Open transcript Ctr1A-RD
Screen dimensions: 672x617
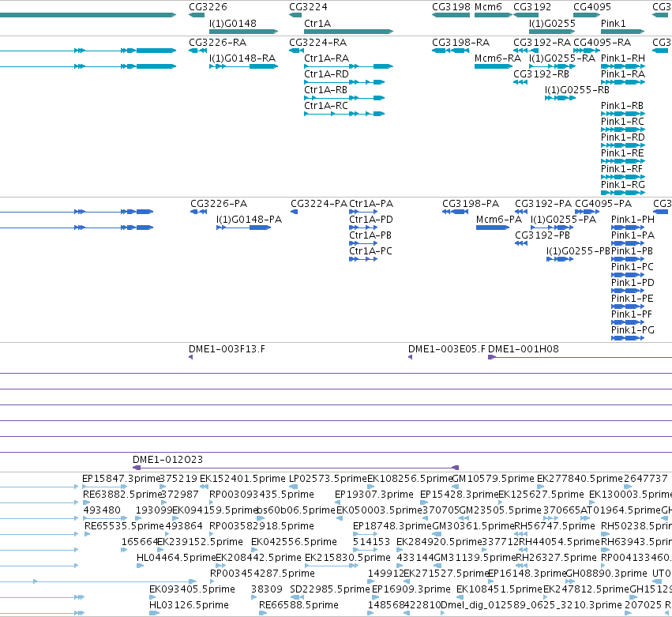click(327, 74)
